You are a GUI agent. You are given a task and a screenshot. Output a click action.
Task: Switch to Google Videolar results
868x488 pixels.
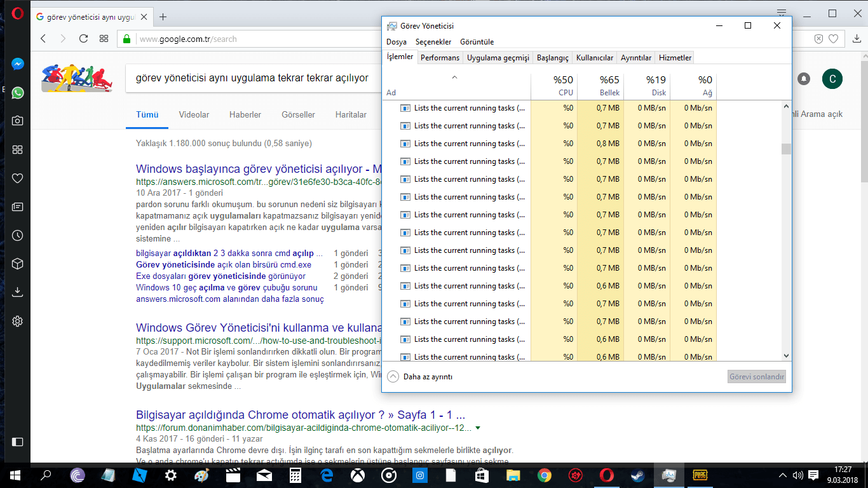tap(194, 115)
